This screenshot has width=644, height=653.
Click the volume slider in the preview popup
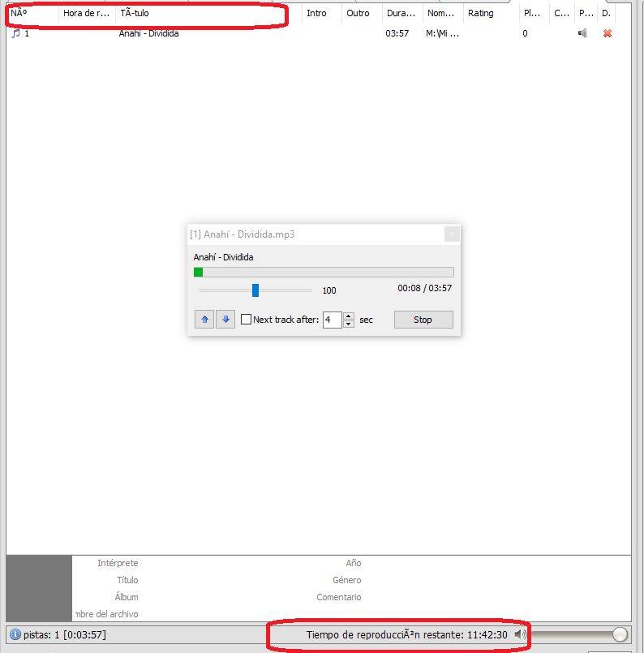255,290
